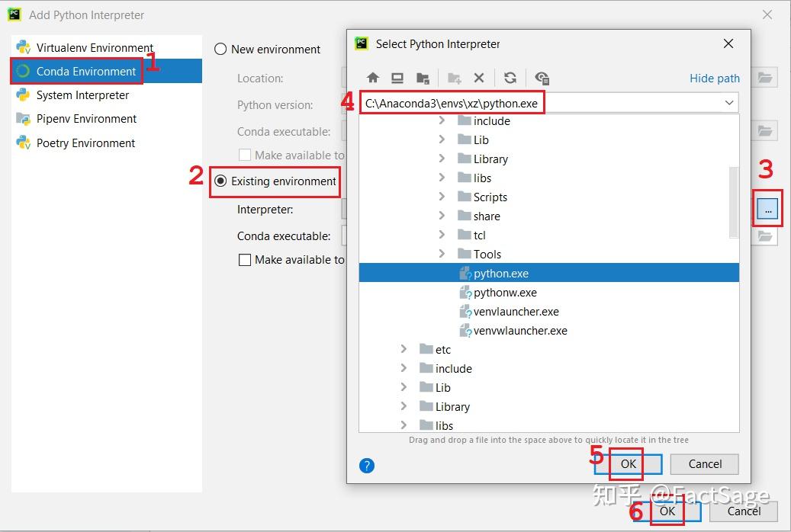Expand the tcl folder
Viewport: 791px width, 532px height.
[x=442, y=235]
